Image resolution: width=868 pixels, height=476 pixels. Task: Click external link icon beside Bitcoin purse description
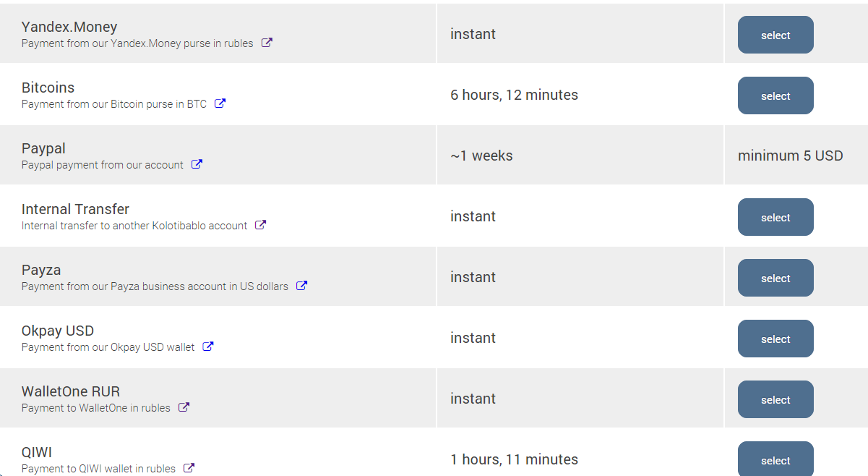coord(220,103)
